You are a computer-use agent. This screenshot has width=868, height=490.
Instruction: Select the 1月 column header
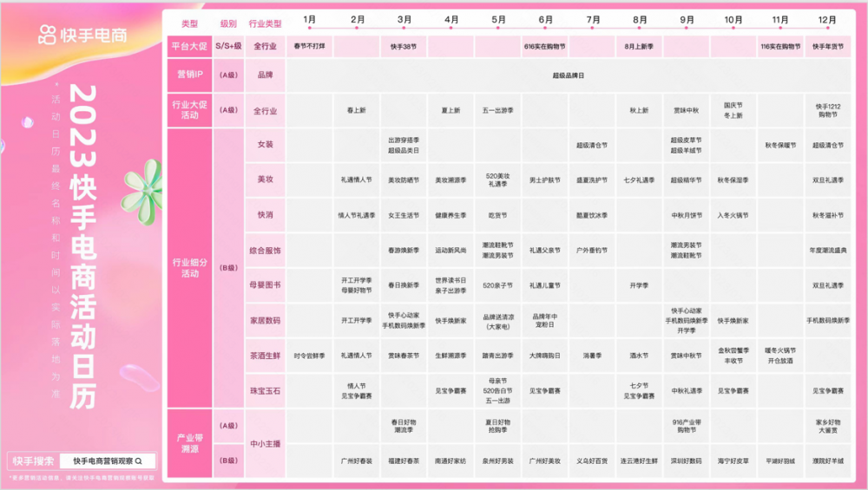coord(310,19)
